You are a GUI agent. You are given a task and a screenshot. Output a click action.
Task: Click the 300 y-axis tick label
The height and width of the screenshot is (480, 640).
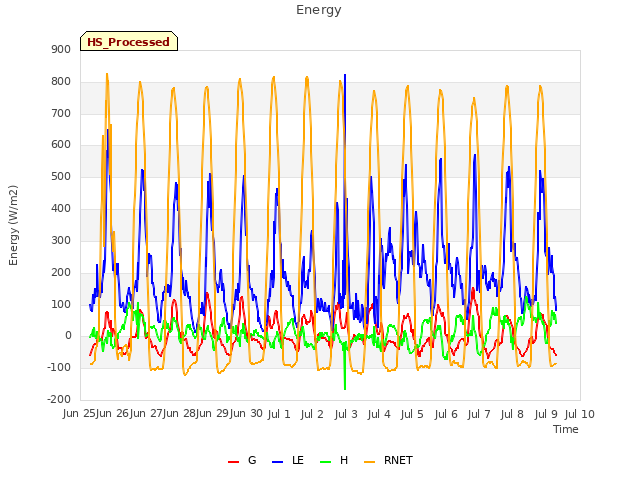(x=61, y=240)
